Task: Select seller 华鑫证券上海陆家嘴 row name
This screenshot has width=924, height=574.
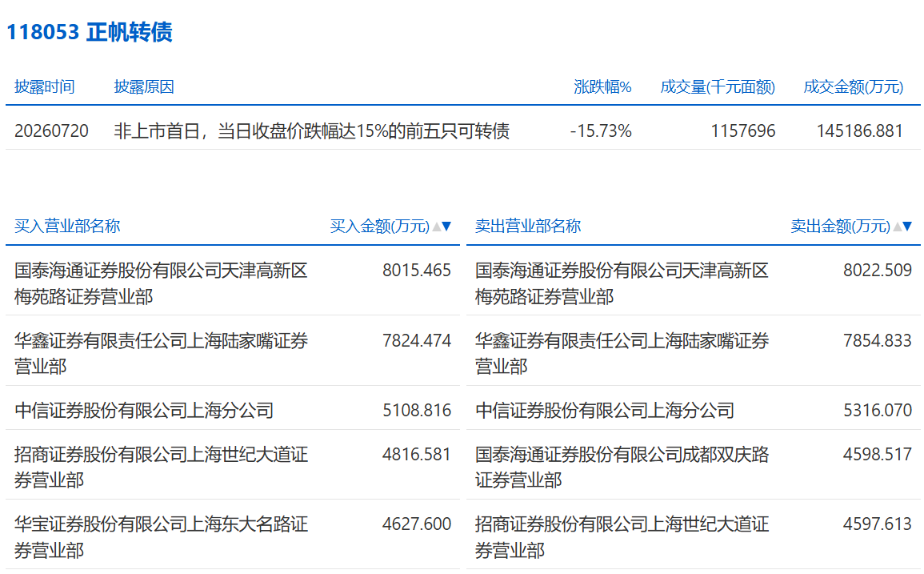Action: (622, 353)
